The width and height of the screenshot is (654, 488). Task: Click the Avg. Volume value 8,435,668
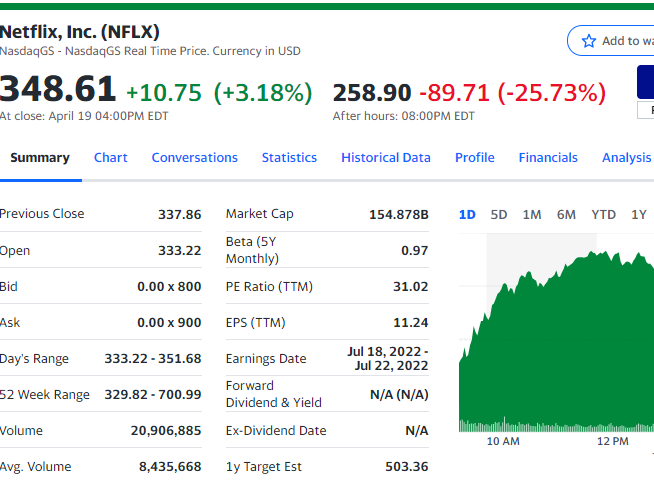(x=170, y=466)
